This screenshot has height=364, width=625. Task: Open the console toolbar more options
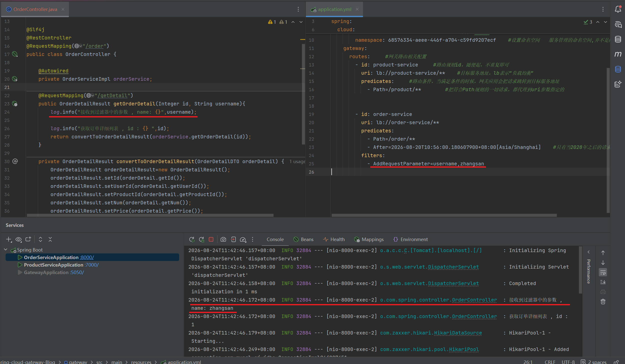[253, 239]
